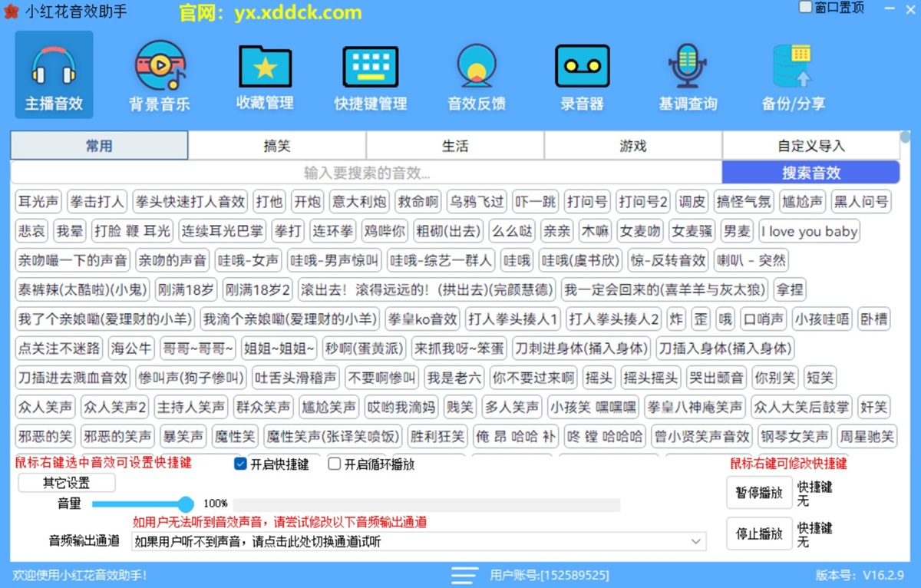Open 基调查询 pitch query tool
The width and height of the screenshot is (921, 588).
pyautogui.click(x=687, y=74)
